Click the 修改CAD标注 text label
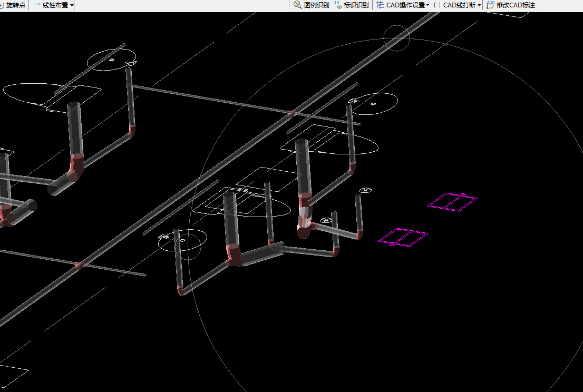Viewport: 583px width, 392px height. [516, 5]
